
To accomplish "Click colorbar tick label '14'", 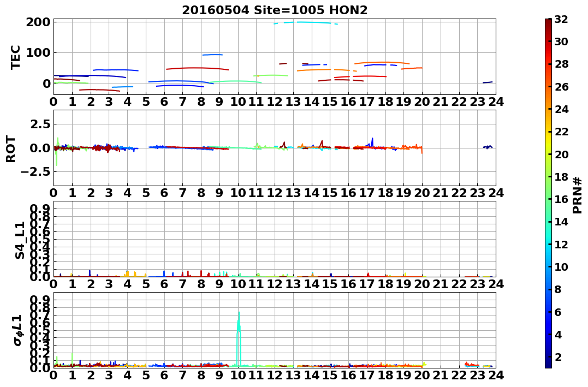I will (562, 222).
